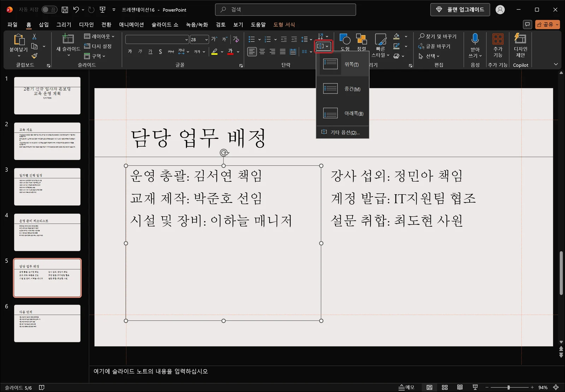This screenshot has width=565, height=392.
Task: Click Find and Replace (찾기 및 바꾸기)
Action: (437, 36)
